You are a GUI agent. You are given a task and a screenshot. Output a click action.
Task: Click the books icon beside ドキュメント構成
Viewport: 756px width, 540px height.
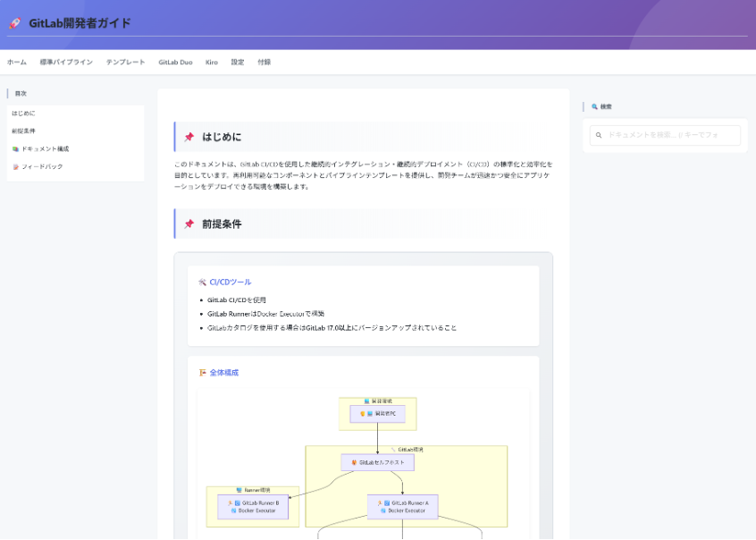[15, 148]
